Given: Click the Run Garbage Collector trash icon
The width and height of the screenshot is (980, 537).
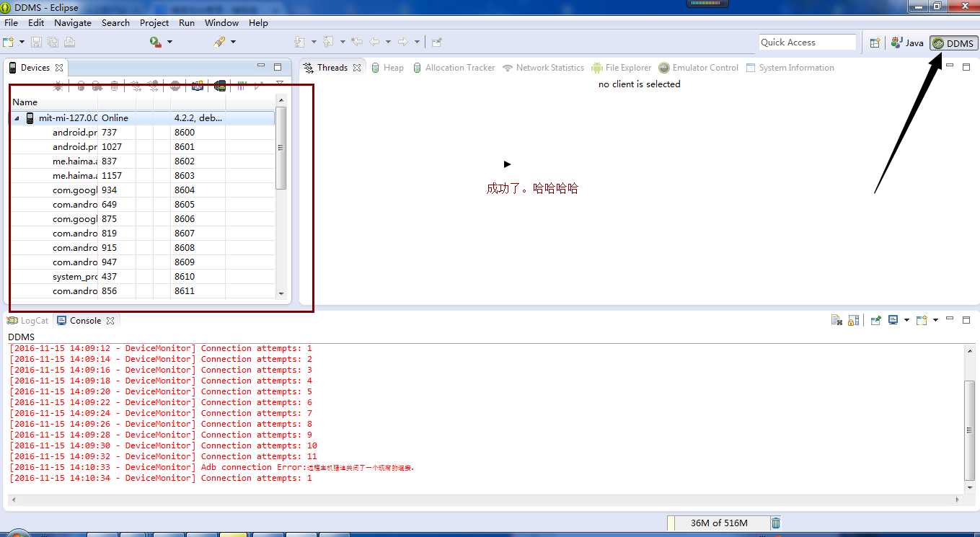Looking at the screenshot, I should 776,523.
